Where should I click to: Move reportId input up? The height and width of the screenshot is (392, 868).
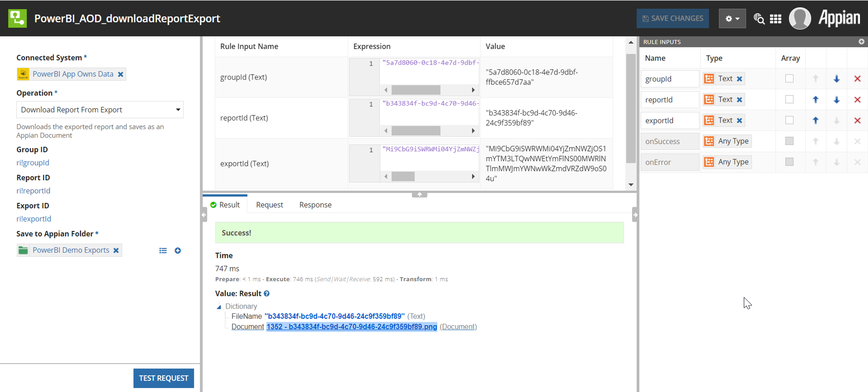click(x=815, y=100)
